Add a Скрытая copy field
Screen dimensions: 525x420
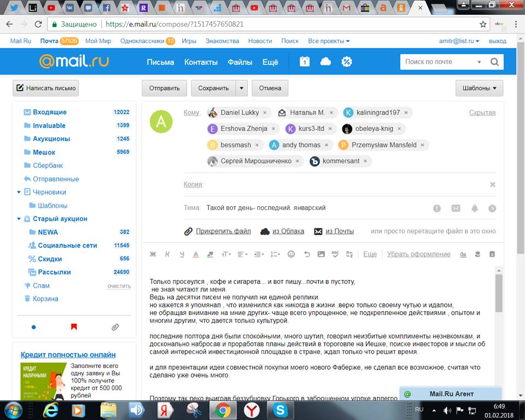point(482,113)
